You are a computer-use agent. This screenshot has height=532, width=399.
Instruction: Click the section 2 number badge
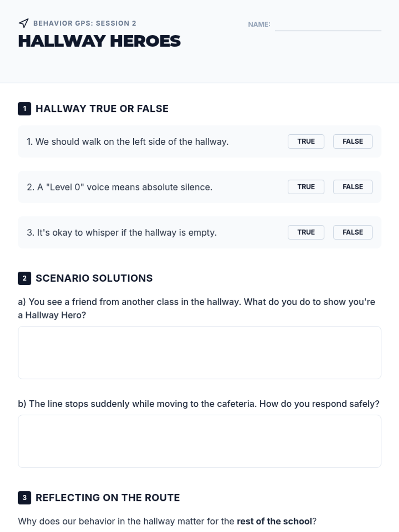point(24,278)
